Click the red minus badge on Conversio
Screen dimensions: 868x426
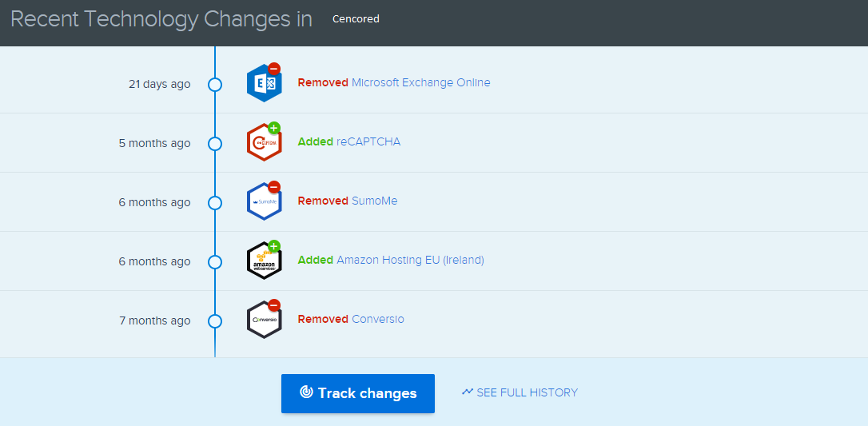click(274, 305)
